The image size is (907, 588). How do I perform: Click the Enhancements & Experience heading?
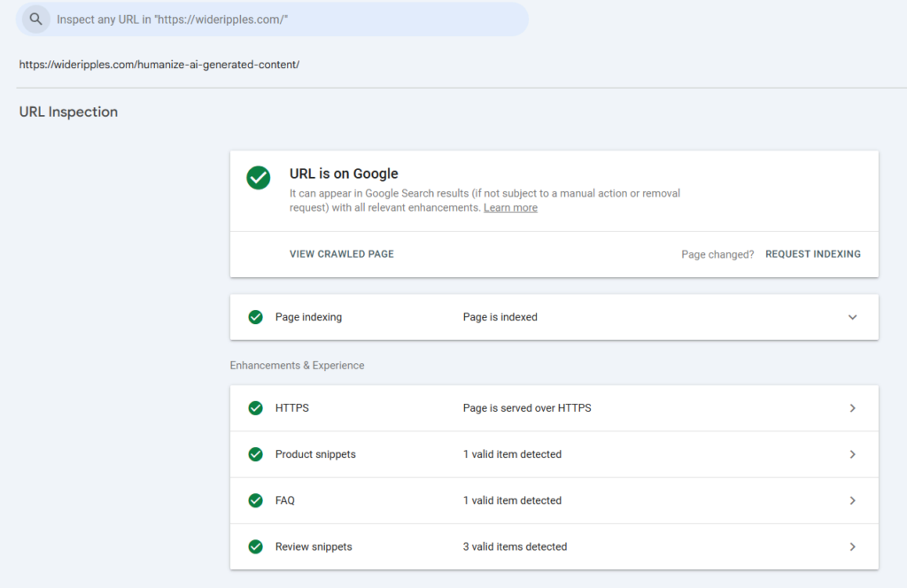coord(297,366)
